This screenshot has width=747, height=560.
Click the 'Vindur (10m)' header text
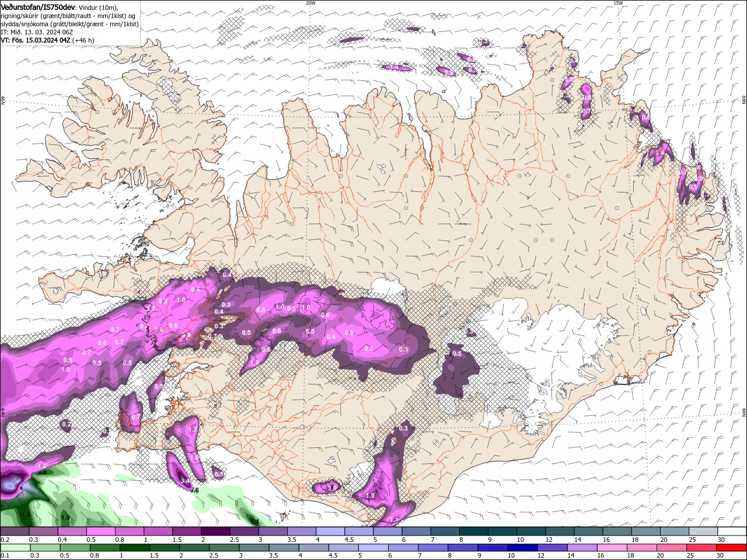tap(97, 7)
